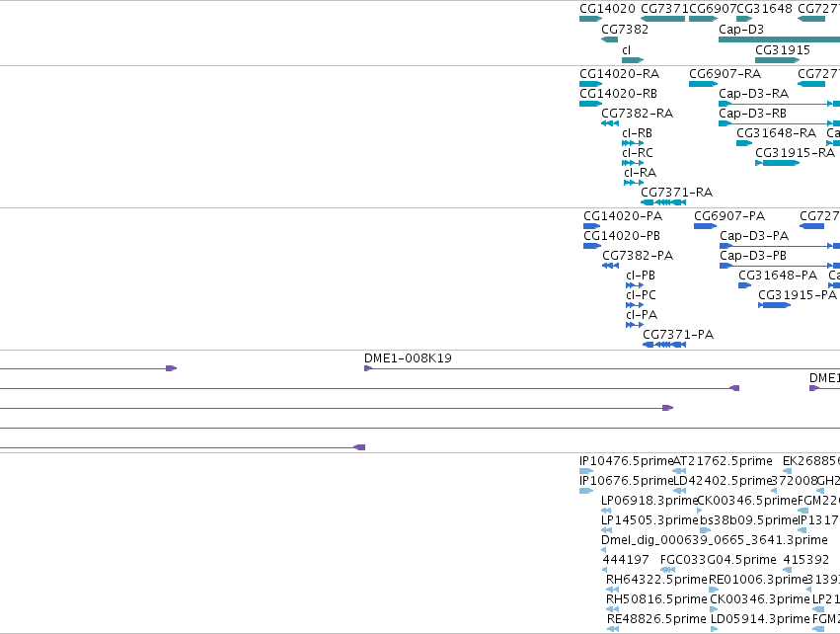Open protein CG31648-PA

pyautogui.click(x=744, y=285)
